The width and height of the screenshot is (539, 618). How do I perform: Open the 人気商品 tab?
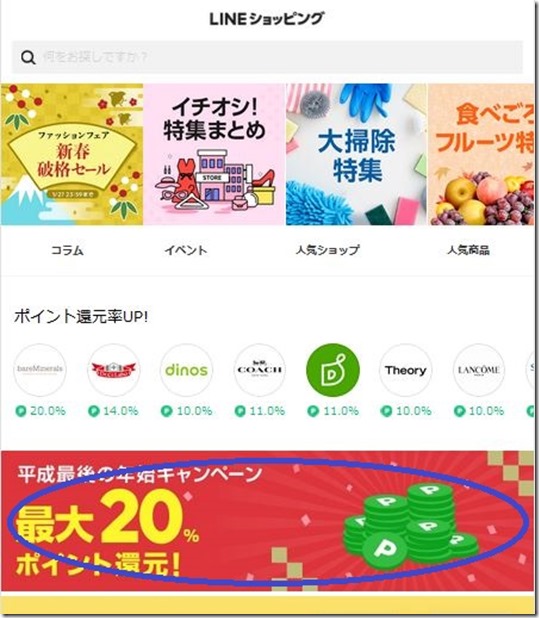tap(468, 250)
